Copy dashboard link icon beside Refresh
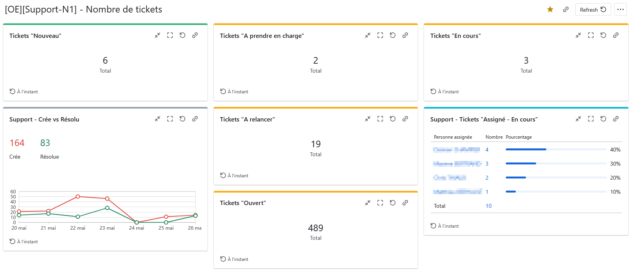Viewport: 644px width, 273px height. pyautogui.click(x=565, y=9)
